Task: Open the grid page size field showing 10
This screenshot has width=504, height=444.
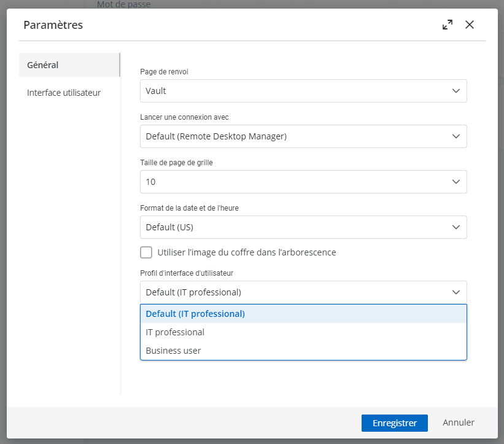Action: (295, 182)
